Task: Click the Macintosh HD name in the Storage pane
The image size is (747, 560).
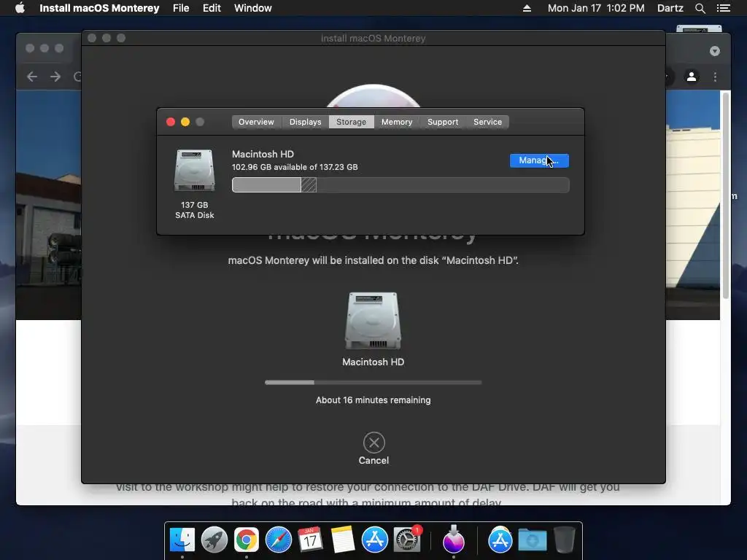Action: (x=263, y=155)
